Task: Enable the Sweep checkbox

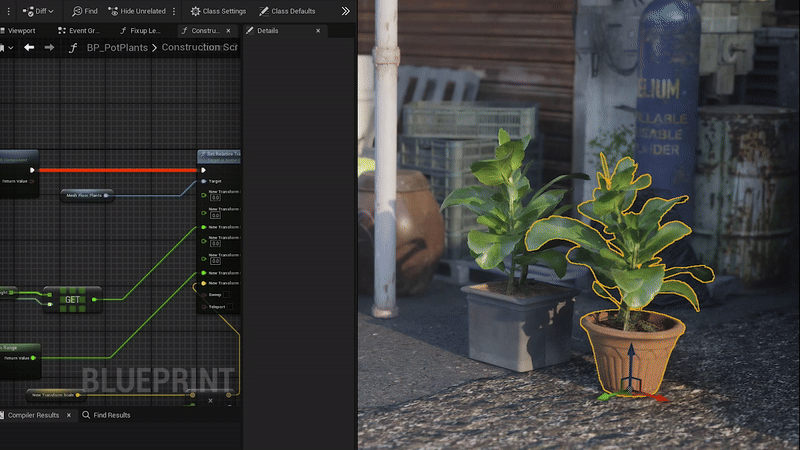Action: click(x=226, y=294)
